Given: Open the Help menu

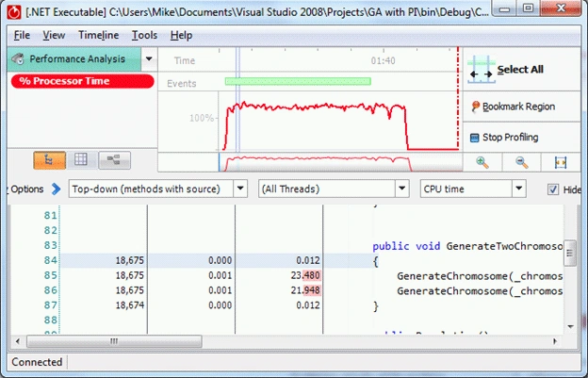Looking at the screenshot, I should pos(181,35).
